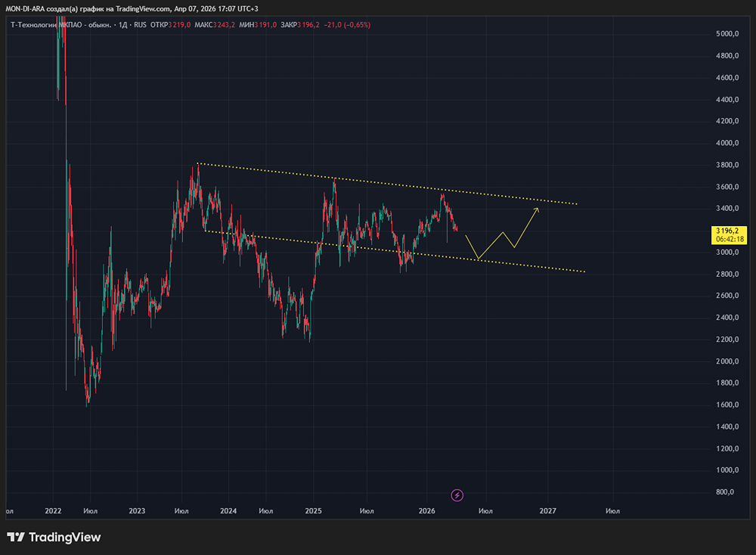Click the 1200,0 price axis label

coord(727,448)
